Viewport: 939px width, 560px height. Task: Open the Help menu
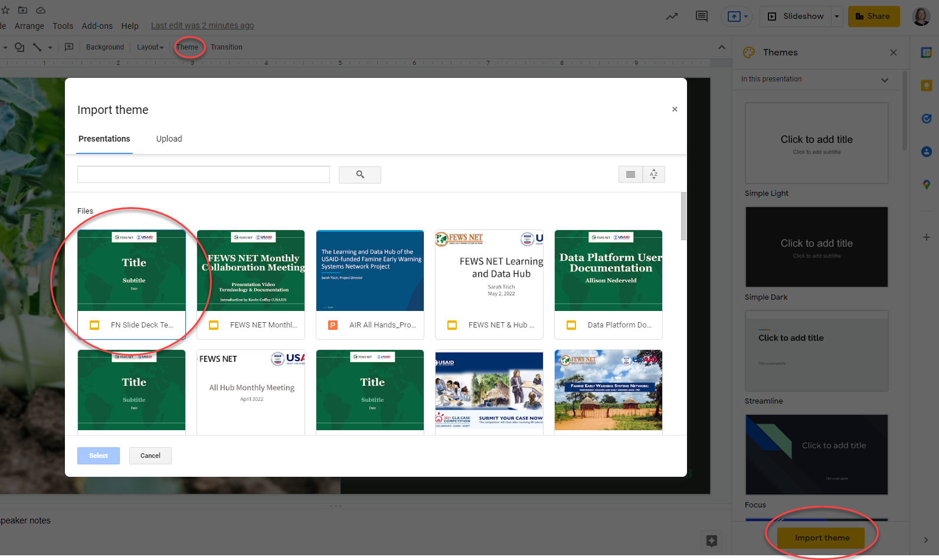pos(130,26)
